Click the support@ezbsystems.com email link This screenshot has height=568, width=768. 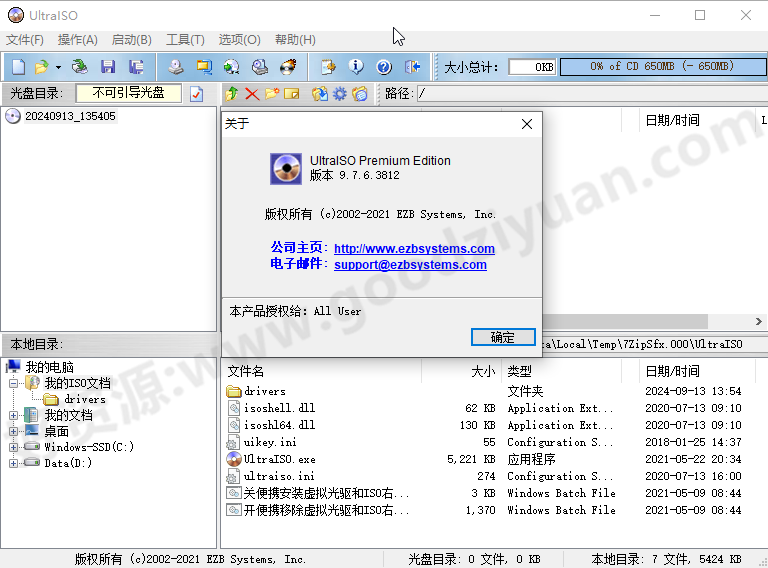point(410,264)
